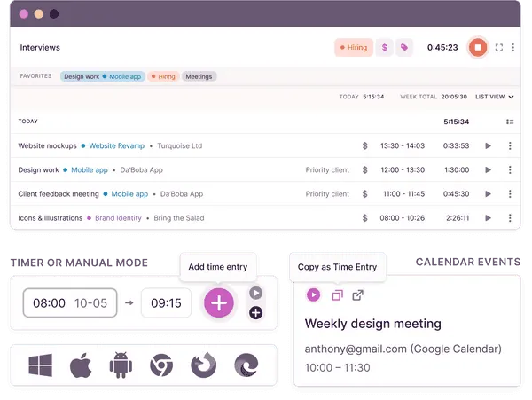Open the List View dropdown
This screenshot has height=400, width=532.
tap(495, 97)
